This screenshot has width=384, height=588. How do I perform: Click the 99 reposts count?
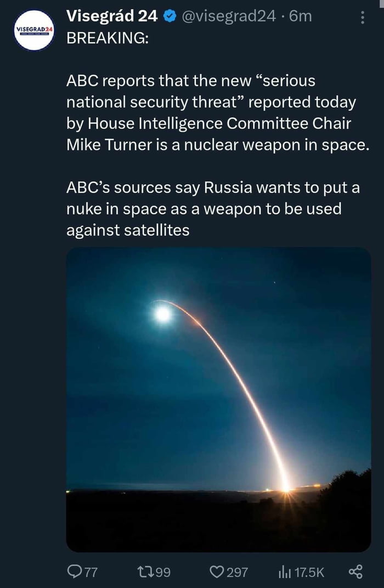tap(163, 573)
